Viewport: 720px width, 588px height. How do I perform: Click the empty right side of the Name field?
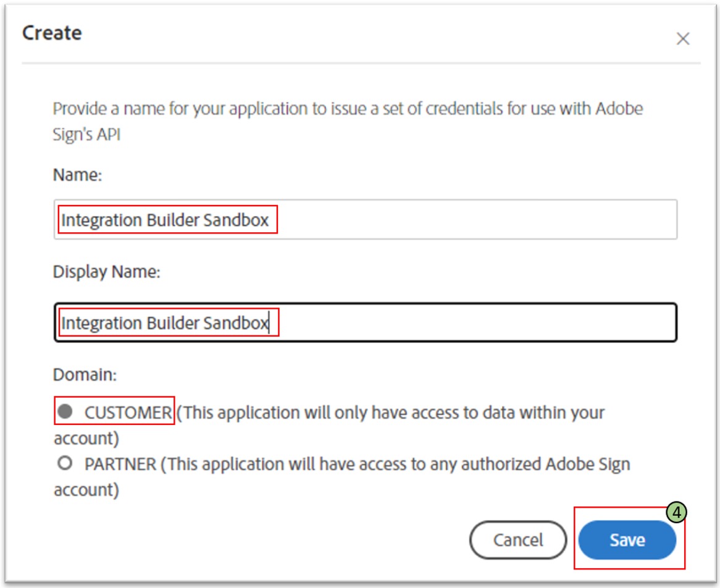[x=477, y=220]
